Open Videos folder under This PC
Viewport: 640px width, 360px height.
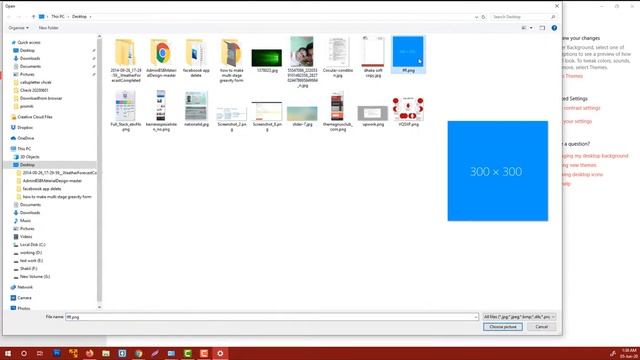point(26,236)
